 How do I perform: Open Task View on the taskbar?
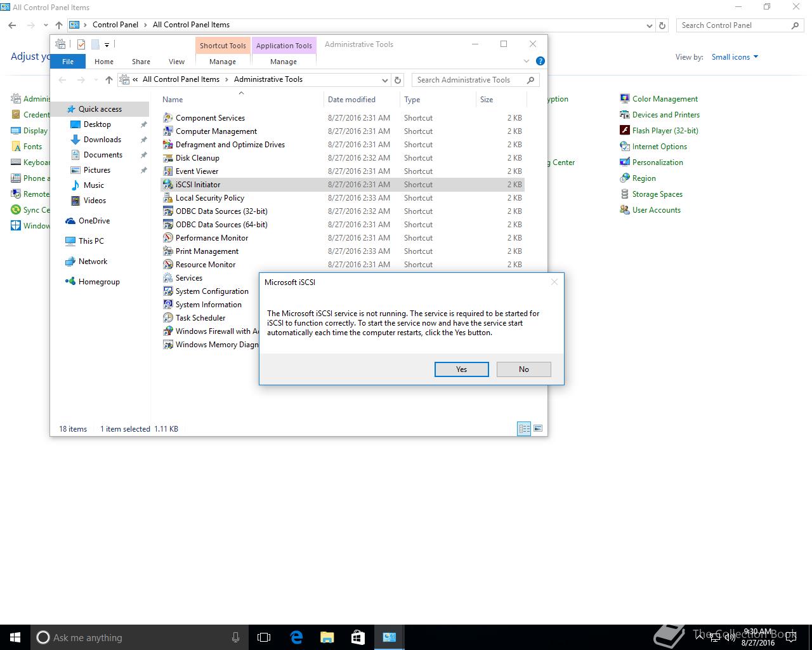(264, 637)
